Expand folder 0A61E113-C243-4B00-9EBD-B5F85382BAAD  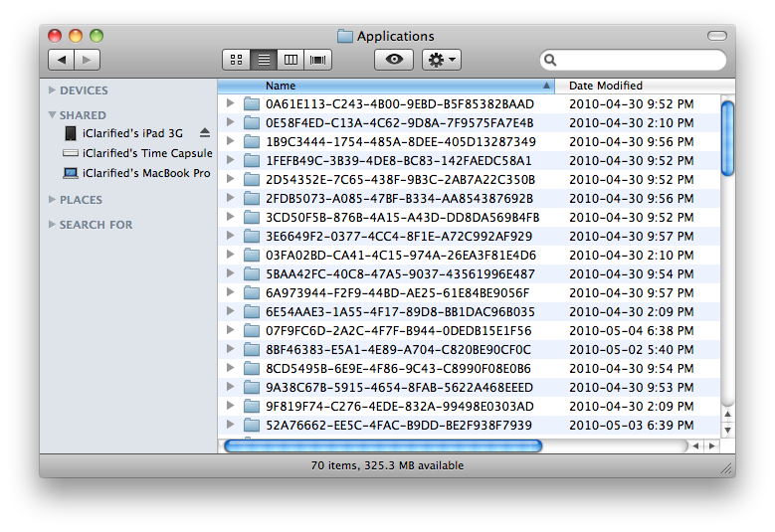coord(231,103)
